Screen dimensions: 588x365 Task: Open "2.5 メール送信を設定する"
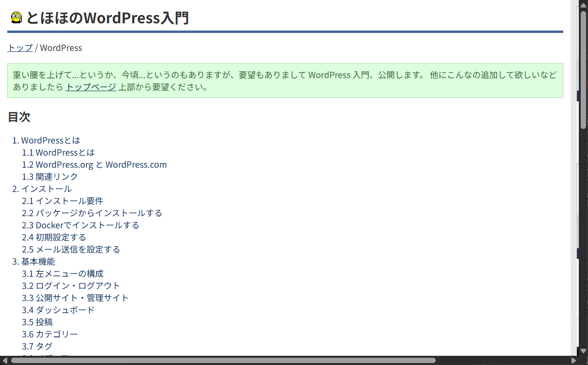point(71,249)
